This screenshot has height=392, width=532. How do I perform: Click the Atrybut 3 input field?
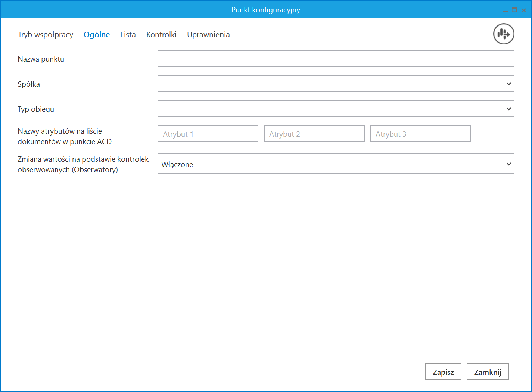pyautogui.click(x=420, y=134)
